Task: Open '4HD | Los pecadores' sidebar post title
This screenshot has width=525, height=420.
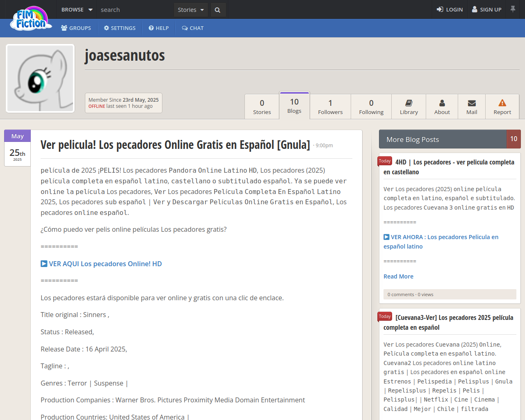Action: tap(449, 167)
